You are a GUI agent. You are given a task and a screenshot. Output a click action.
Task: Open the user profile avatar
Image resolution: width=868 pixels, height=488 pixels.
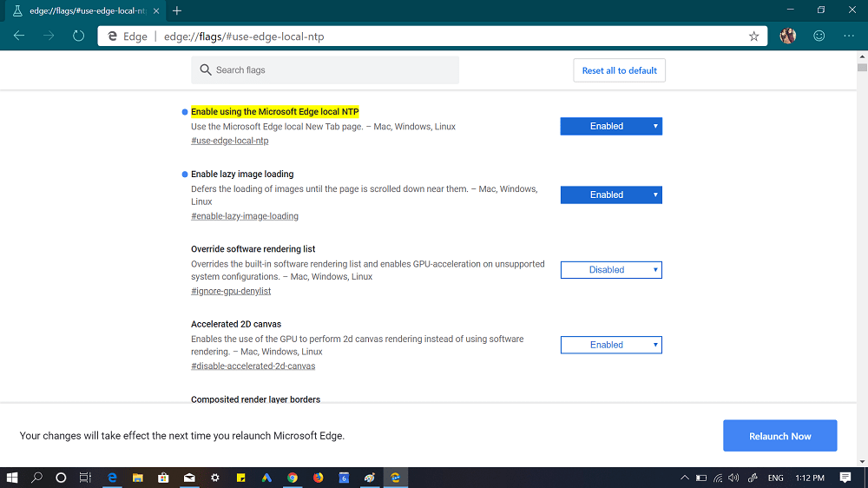click(x=788, y=36)
